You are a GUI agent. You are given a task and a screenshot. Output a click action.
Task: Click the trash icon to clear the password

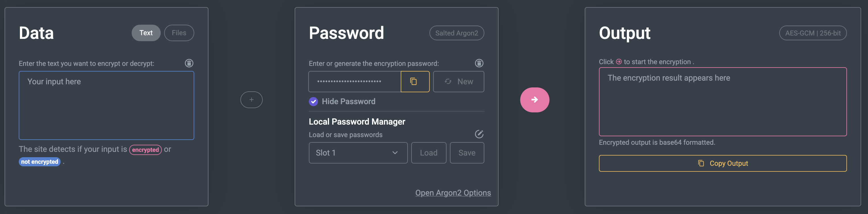tap(479, 63)
